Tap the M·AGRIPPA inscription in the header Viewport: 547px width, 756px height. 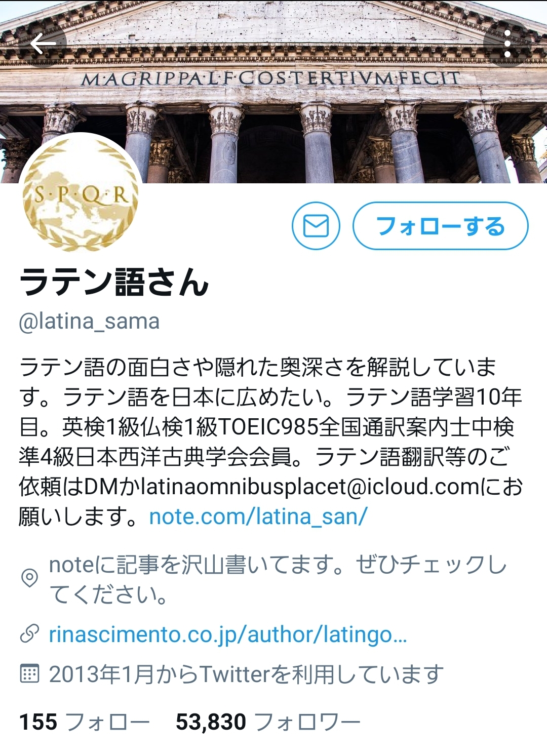(270, 79)
